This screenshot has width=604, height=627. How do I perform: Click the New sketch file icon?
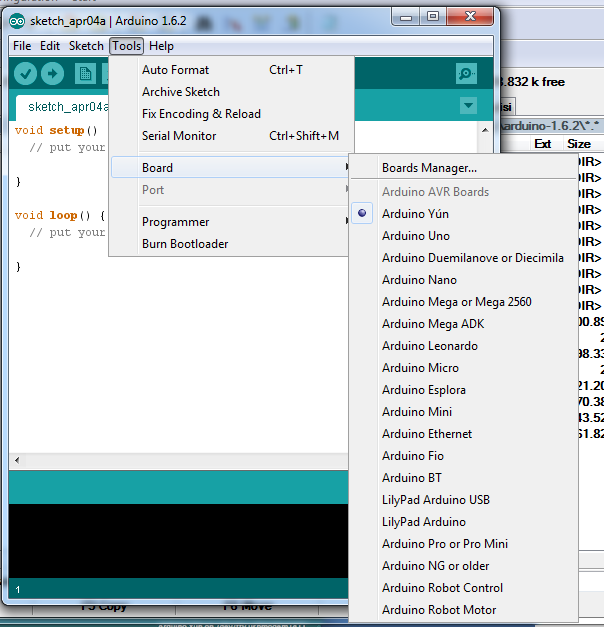coord(85,73)
